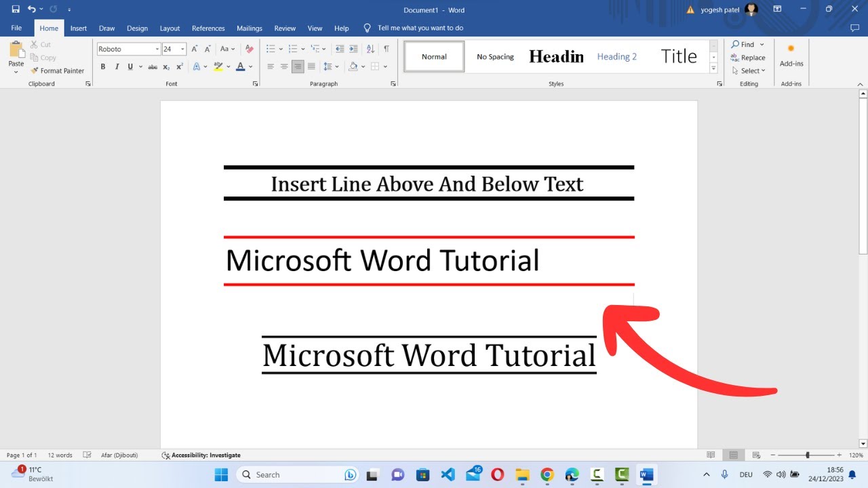
Task: Click the font color A button
Action: [x=240, y=66]
